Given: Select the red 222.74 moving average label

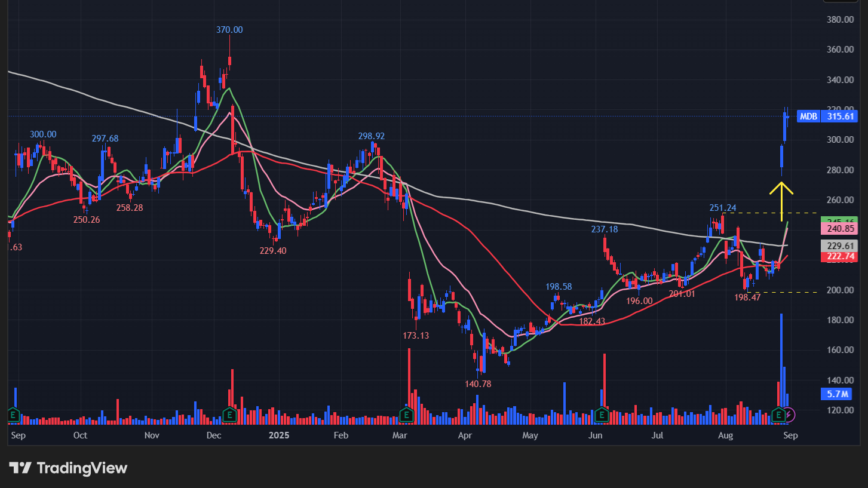Looking at the screenshot, I should click(x=841, y=257).
